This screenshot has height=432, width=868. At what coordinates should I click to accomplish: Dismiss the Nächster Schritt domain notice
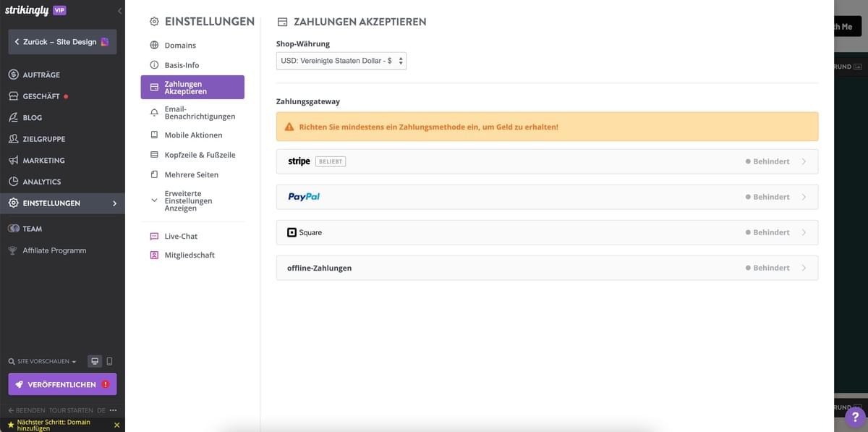116,425
